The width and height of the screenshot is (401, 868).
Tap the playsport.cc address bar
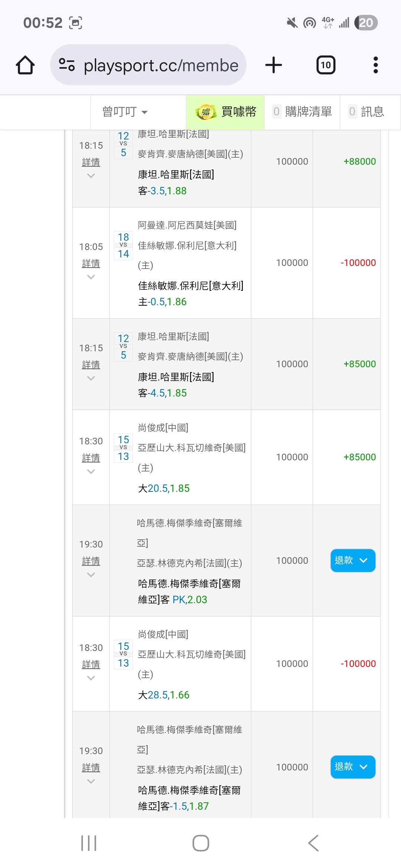tap(161, 65)
